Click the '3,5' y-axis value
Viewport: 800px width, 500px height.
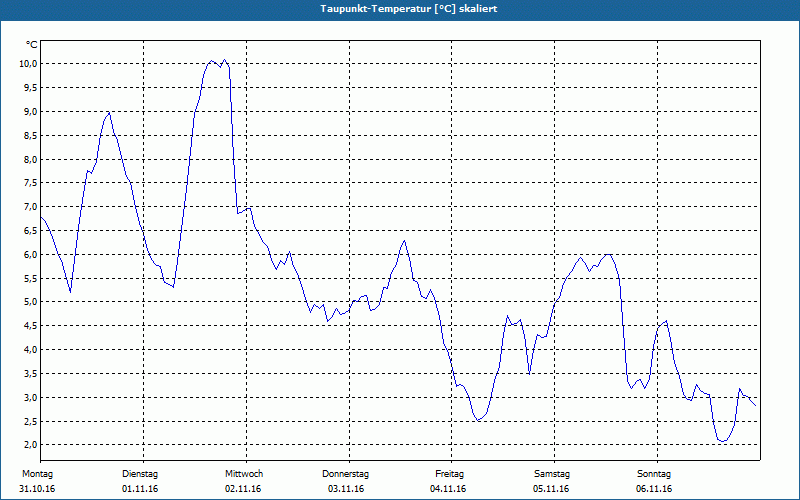tap(30, 373)
